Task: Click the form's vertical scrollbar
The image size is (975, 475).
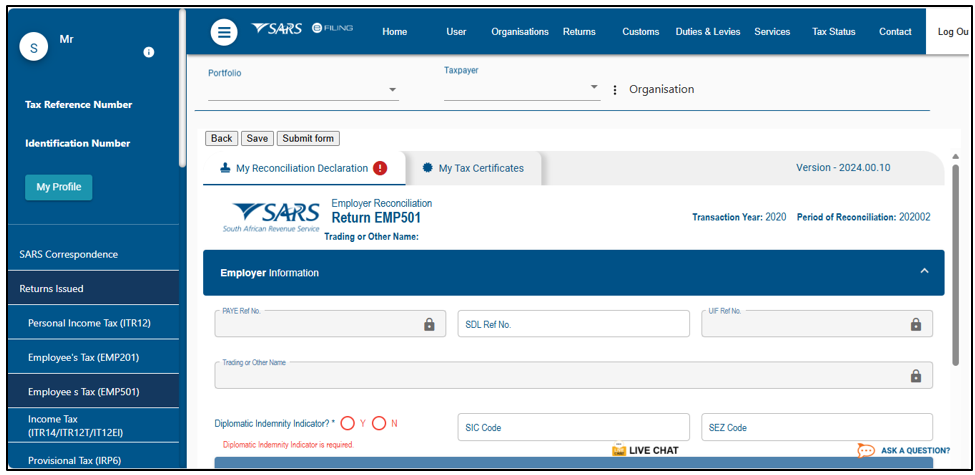Action: 956,264
